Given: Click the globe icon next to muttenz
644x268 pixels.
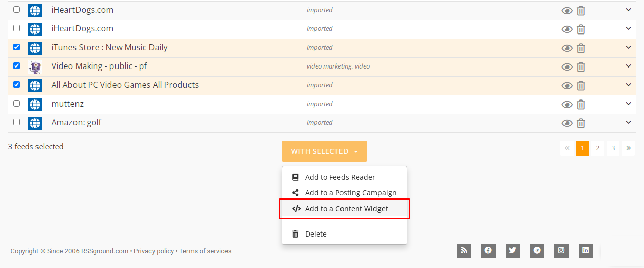Looking at the screenshot, I should [x=35, y=105].
